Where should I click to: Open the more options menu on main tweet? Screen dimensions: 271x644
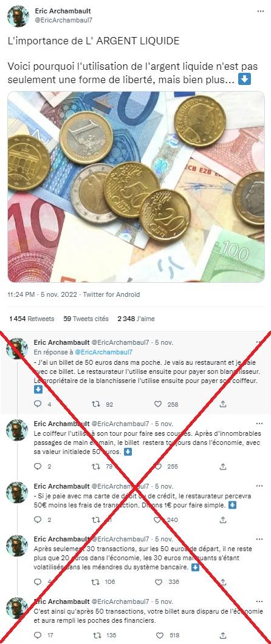coord(260,11)
